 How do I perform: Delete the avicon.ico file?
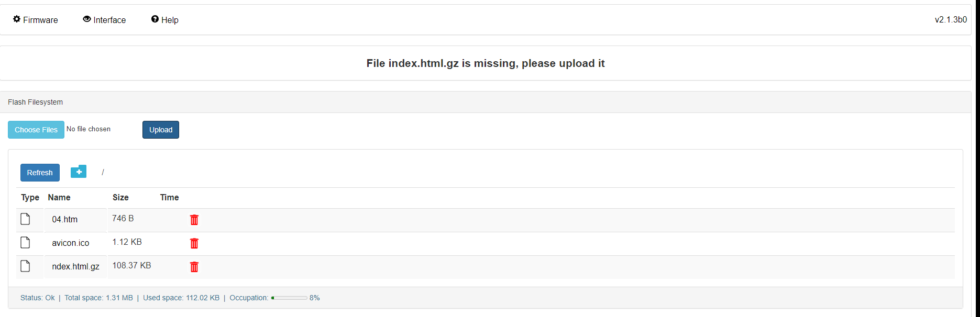(194, 243)
